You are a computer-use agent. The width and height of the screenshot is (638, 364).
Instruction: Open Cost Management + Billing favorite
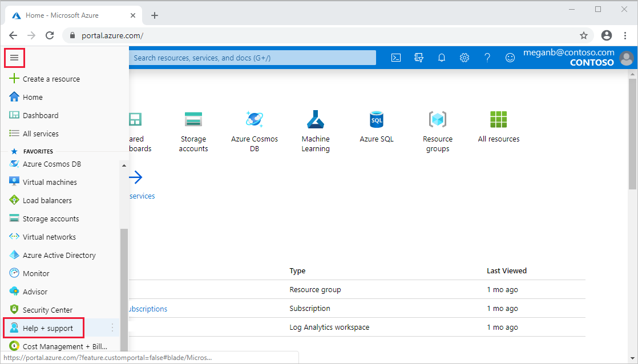[x=64, y=346]
